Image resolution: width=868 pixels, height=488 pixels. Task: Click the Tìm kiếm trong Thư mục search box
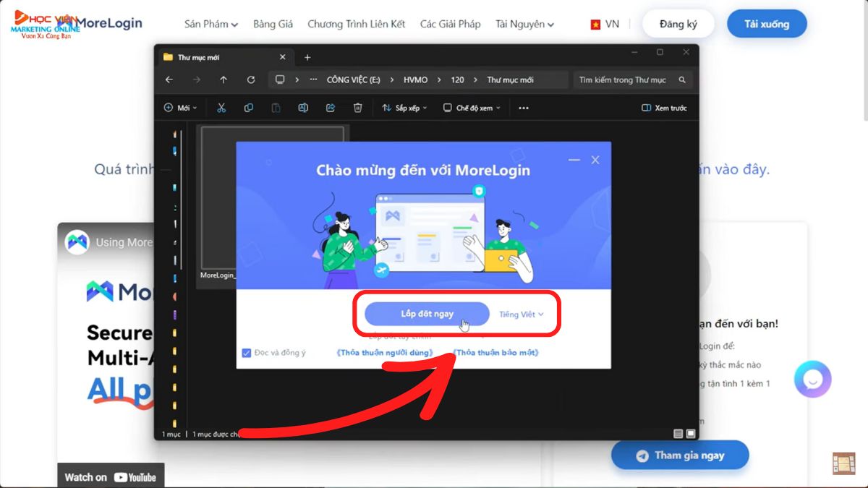633,80
